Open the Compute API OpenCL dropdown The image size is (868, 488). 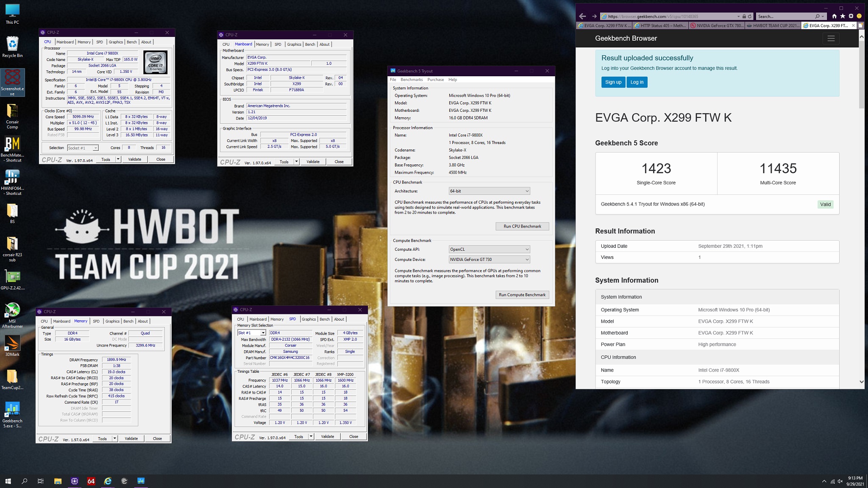pyautogui.click(x=489, y=249)
